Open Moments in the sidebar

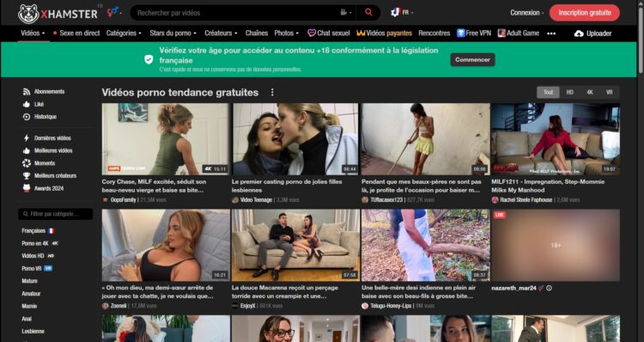(x=39, y=163)
